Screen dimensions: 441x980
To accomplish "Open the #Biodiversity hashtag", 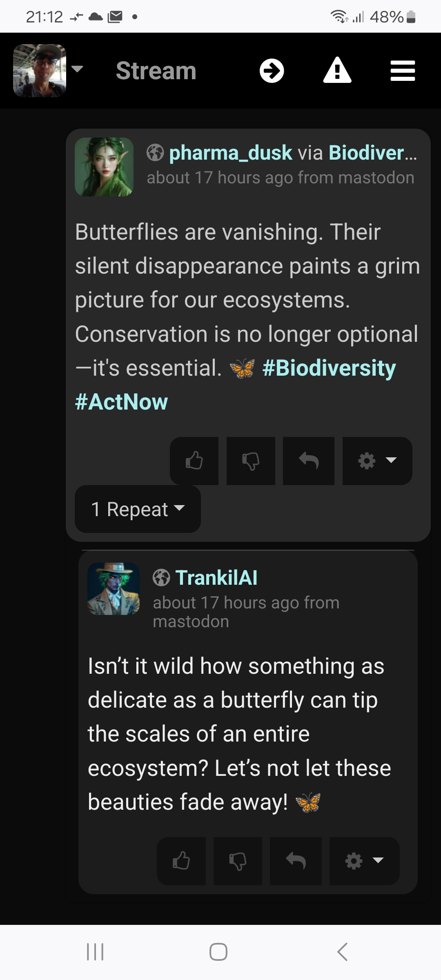I will (x=329, y=368).
